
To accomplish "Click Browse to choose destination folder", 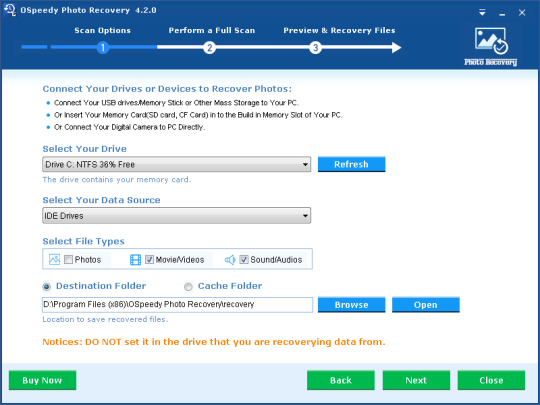I will point(351,305).
